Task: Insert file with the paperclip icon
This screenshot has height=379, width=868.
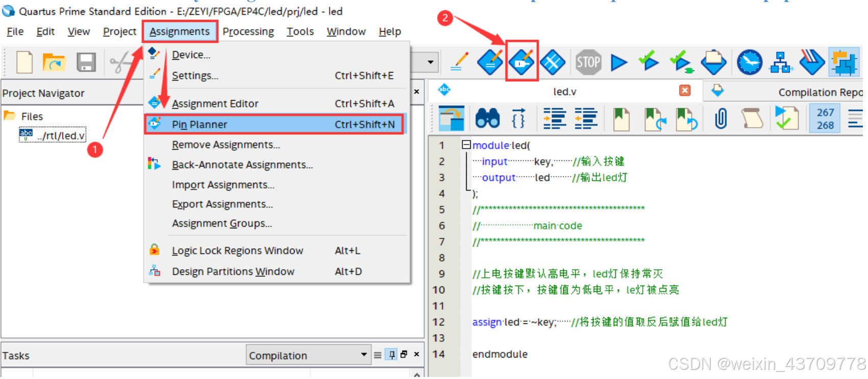Action: [720, 119]
